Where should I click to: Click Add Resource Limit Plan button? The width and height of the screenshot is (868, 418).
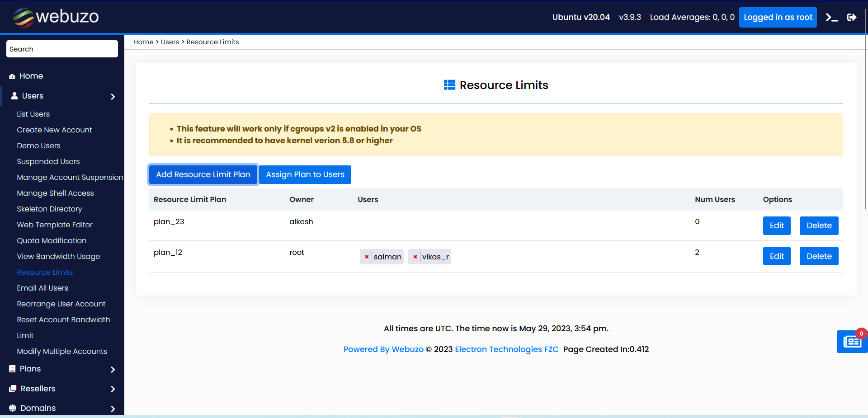(203, 174)
